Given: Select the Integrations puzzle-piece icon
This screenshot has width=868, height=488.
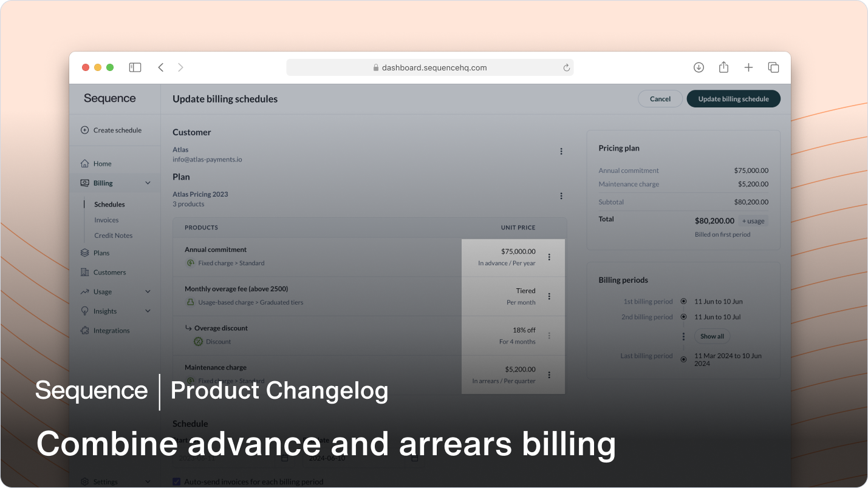Looking at the screenshot, I should point(84,330).
